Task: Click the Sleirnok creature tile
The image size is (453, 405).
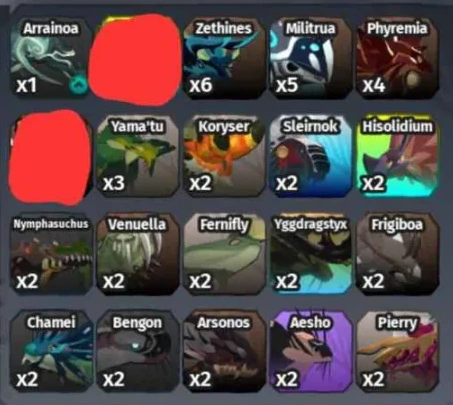Action: pos(311,156)
